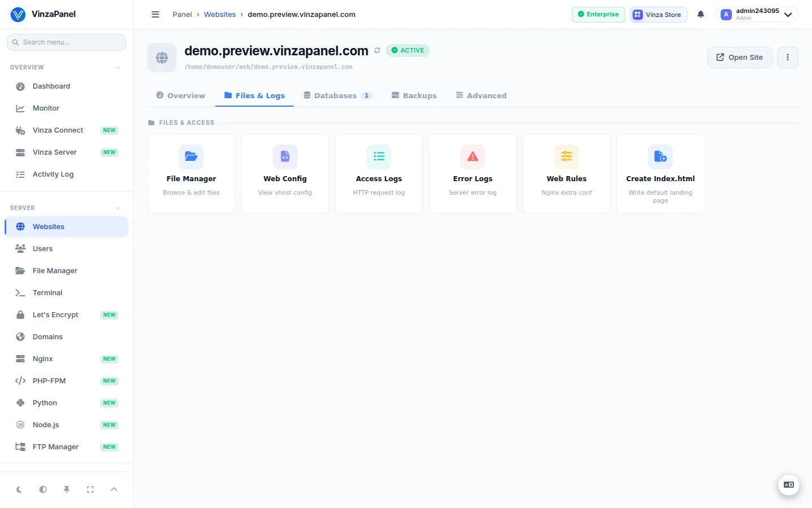Click the Vinza Store button

(x=658, y=15)
